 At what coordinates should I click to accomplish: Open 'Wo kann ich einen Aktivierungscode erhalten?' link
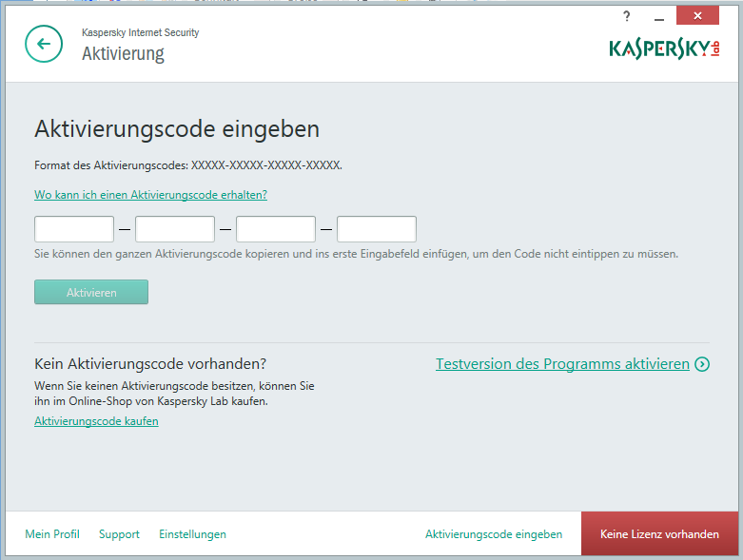coord(150,195)
